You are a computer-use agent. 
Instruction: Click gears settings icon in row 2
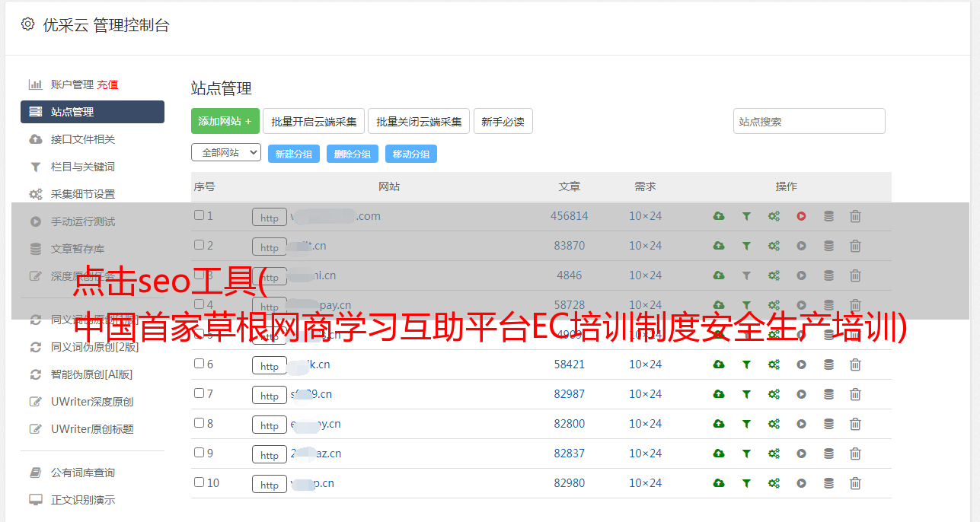[774, 246]
